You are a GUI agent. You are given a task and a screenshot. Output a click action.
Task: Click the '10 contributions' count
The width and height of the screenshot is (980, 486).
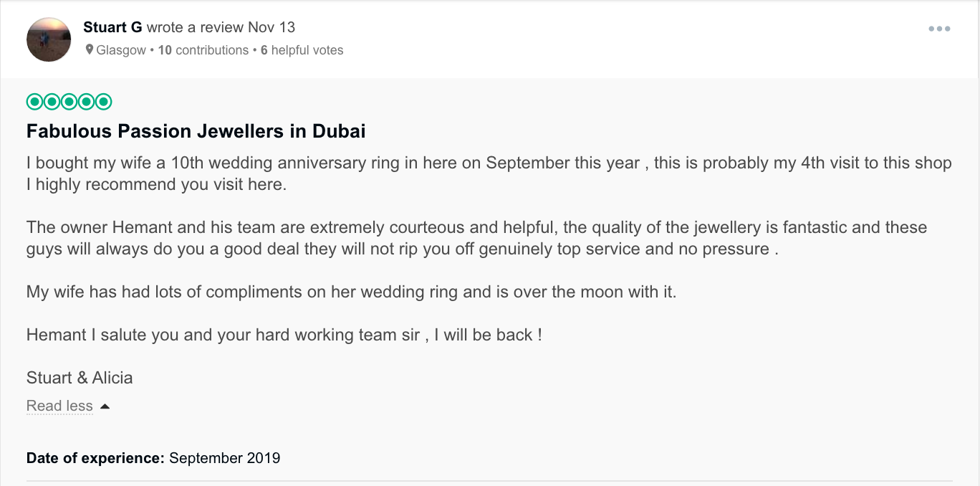(203, 50)
